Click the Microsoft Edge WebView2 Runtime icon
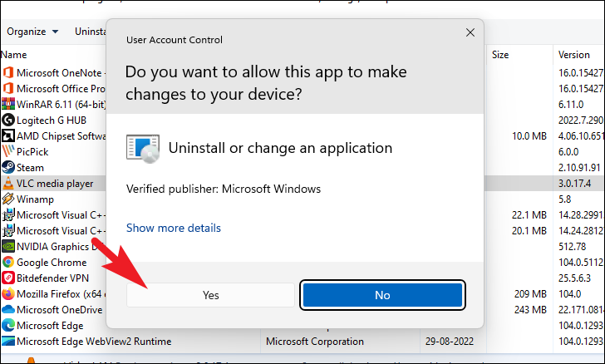 8,342
